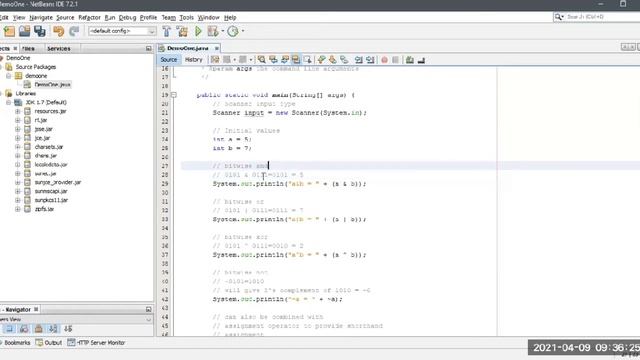The image size is (640, 360).
Task: Collapse the main method fold at line 19
Action: click(173, 95)
